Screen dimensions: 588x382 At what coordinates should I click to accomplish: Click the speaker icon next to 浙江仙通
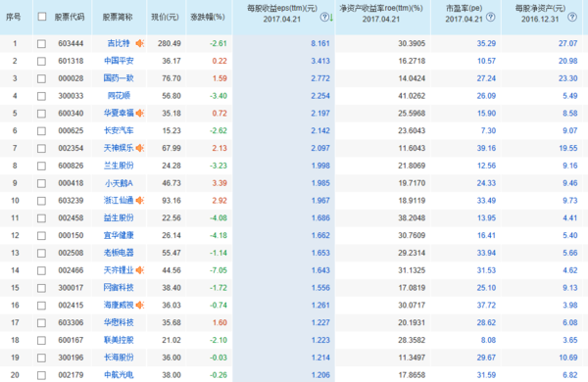[x=139, y=201]
